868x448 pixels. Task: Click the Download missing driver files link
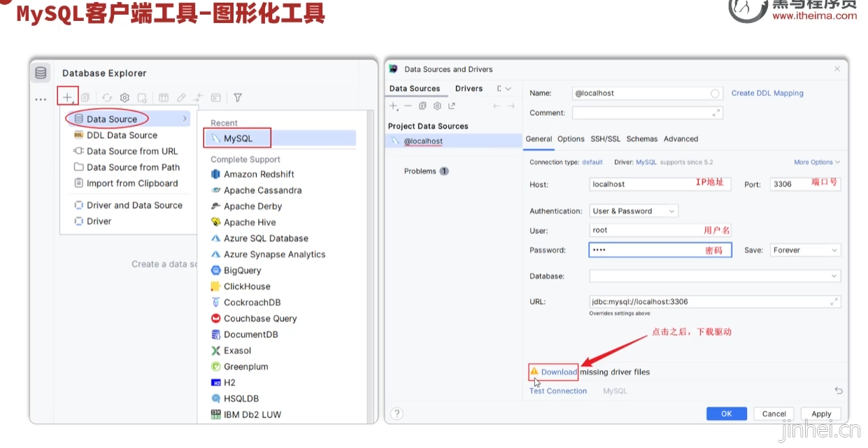(559, 372)
